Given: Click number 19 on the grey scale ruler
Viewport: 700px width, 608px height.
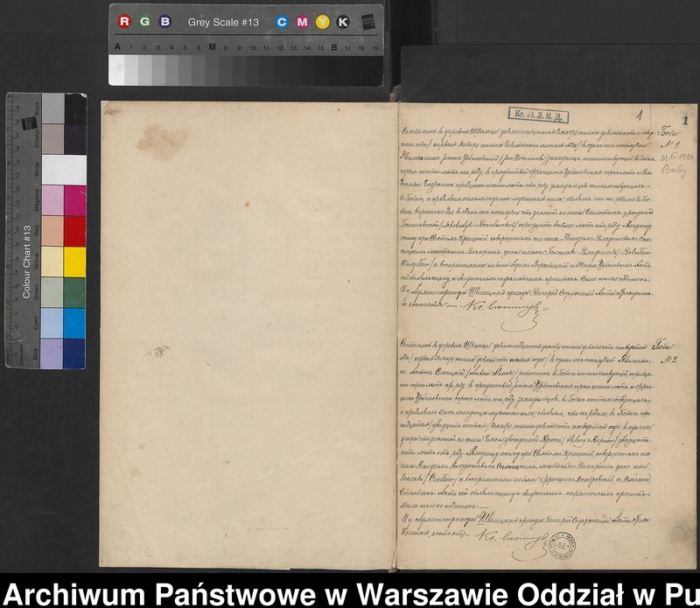Looking at the screenshot, I should [375, 48].
